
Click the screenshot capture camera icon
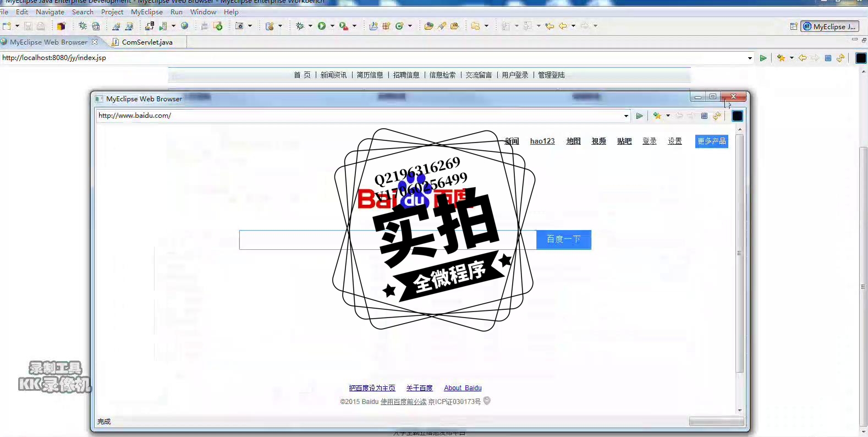[x=239, y=26]
